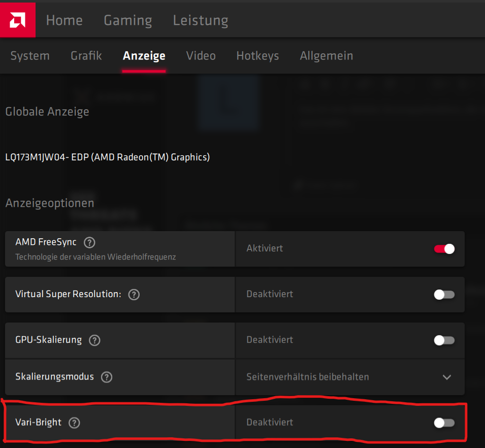
Task: Go to the Gaming section
Action: 127,20
